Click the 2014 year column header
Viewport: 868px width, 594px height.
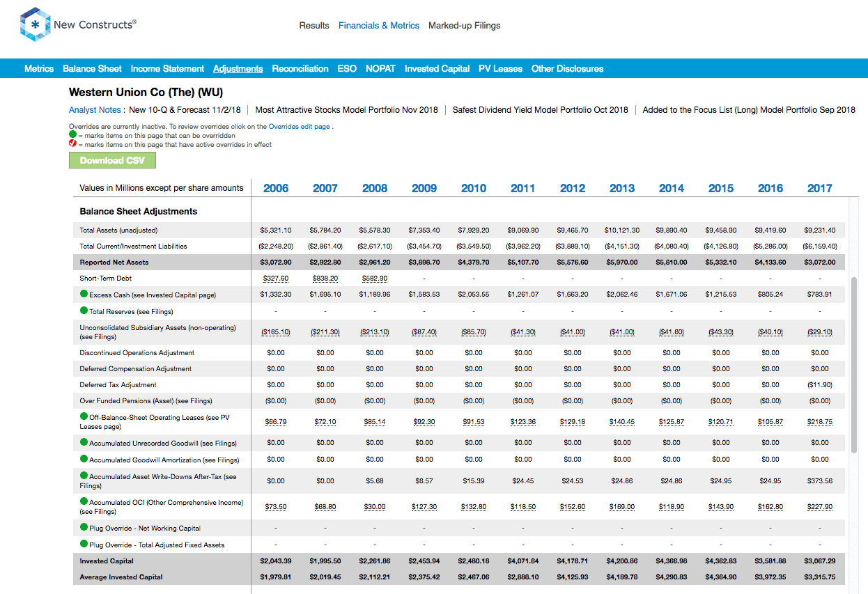[672, 188]
